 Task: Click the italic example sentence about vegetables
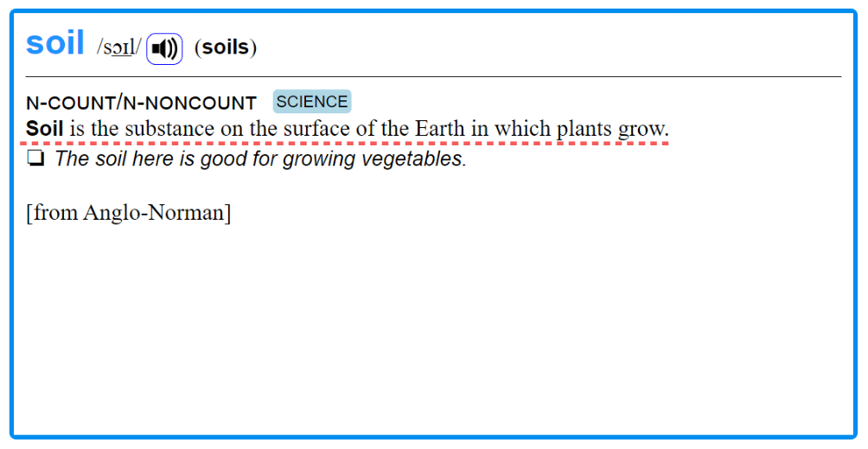(260, 159)
